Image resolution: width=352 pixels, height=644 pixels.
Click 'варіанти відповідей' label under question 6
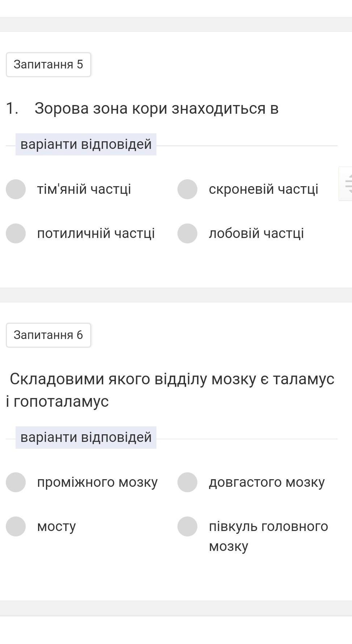(86, 437)
